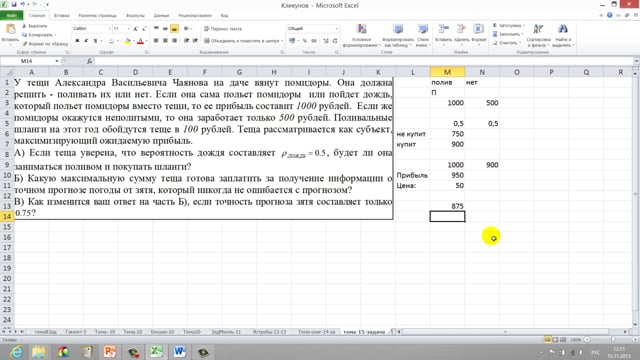Click the fill color bucket icon
640x360 pixels.
click(128, 41)
